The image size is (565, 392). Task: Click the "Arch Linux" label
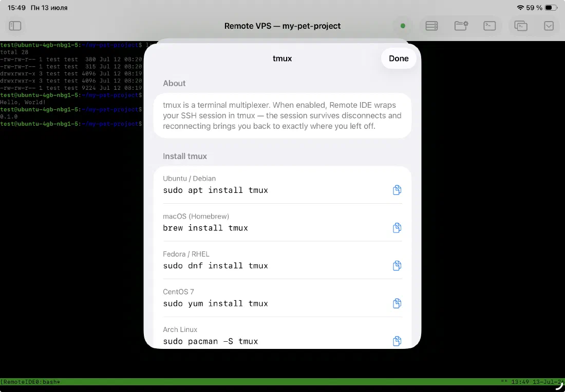pyautogui.click(x=180, y=329)
